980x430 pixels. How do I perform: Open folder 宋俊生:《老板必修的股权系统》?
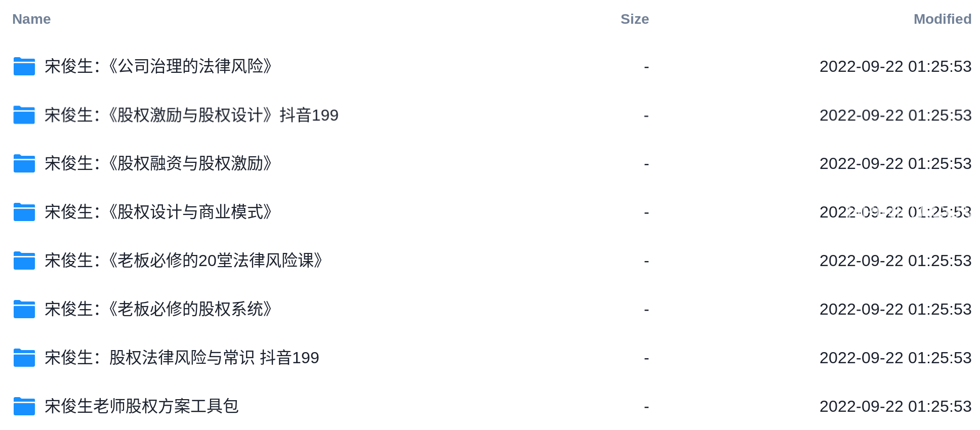pos(158,309)
